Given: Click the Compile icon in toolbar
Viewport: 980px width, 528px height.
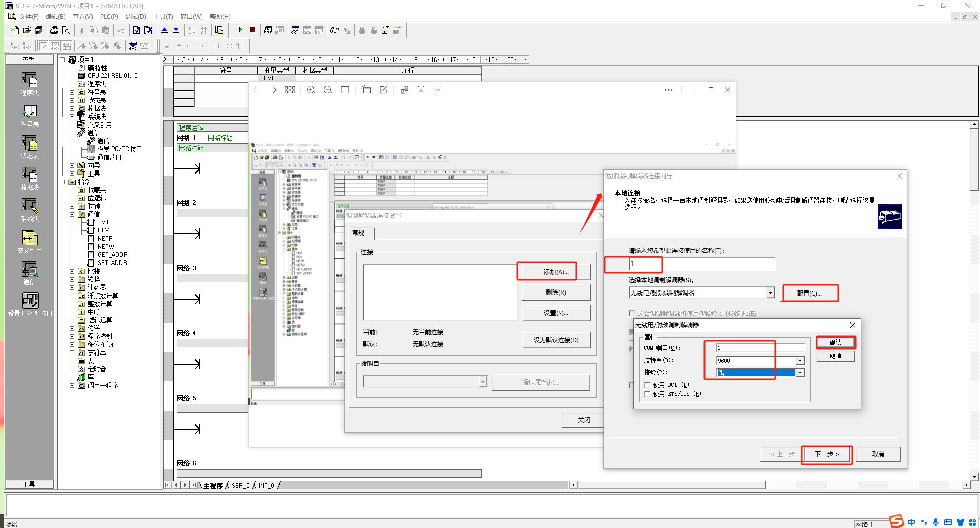Looking at the screenshot, I should click(136, 30).
